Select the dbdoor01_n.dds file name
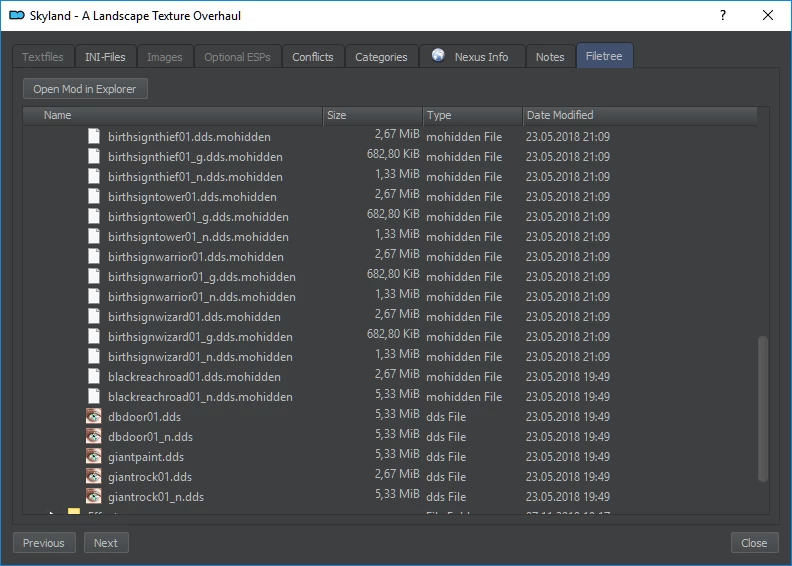This screenshot has width=792, height=566. (x=151, y=437)
